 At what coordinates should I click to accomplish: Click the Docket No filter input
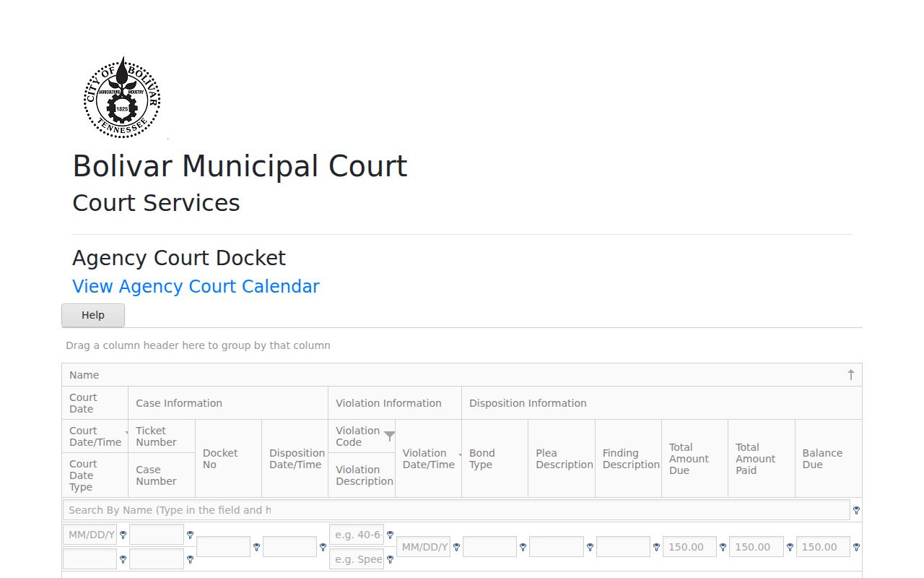pyautogui.click(x=223, y=547)
